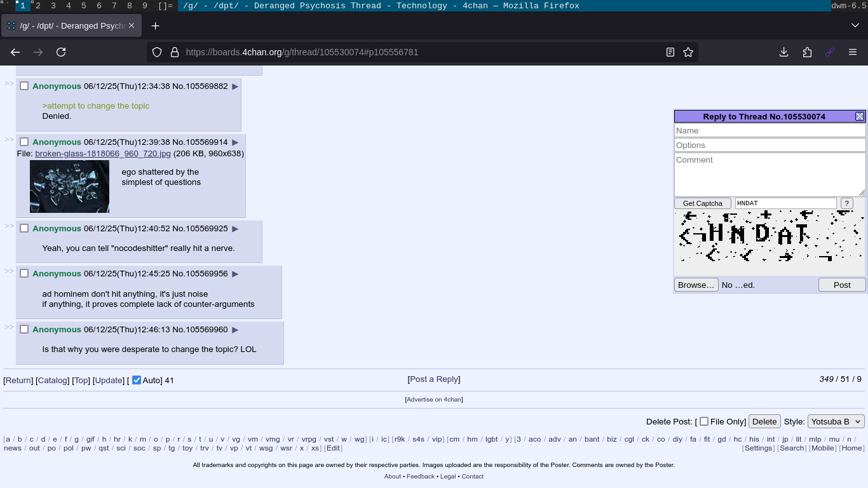Toggle reader view icon in address bar
The width and height of the screenshot is (868, 488).
(670, 52)
